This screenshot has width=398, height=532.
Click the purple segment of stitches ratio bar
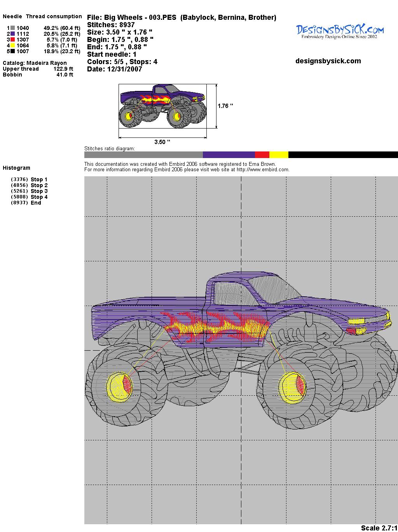(229, 155)
